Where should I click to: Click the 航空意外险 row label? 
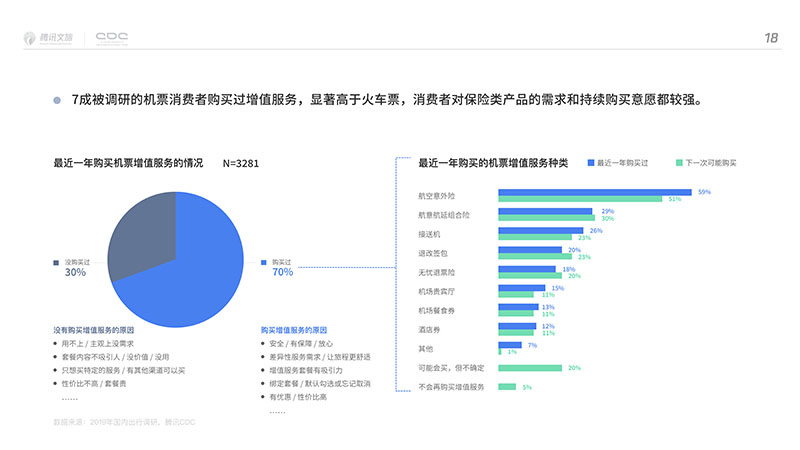pos(436,196)
